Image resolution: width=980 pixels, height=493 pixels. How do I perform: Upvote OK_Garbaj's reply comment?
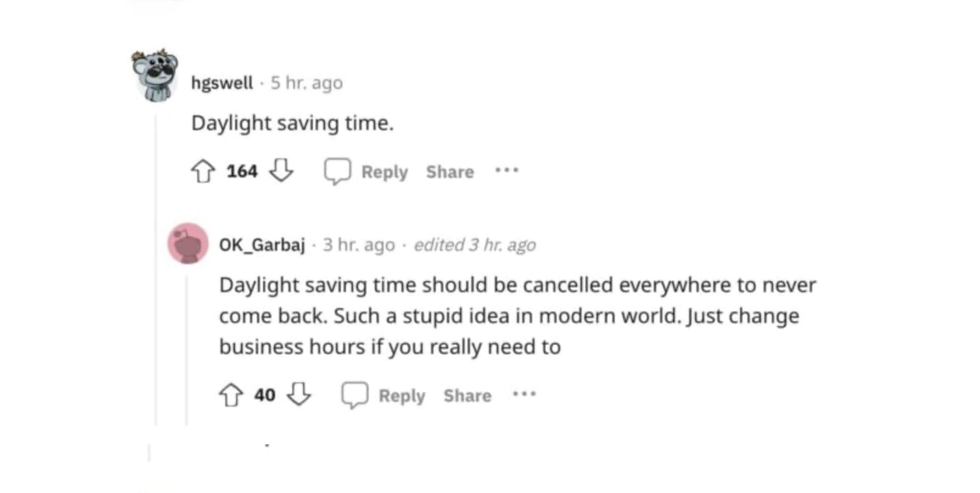(231, 395)
